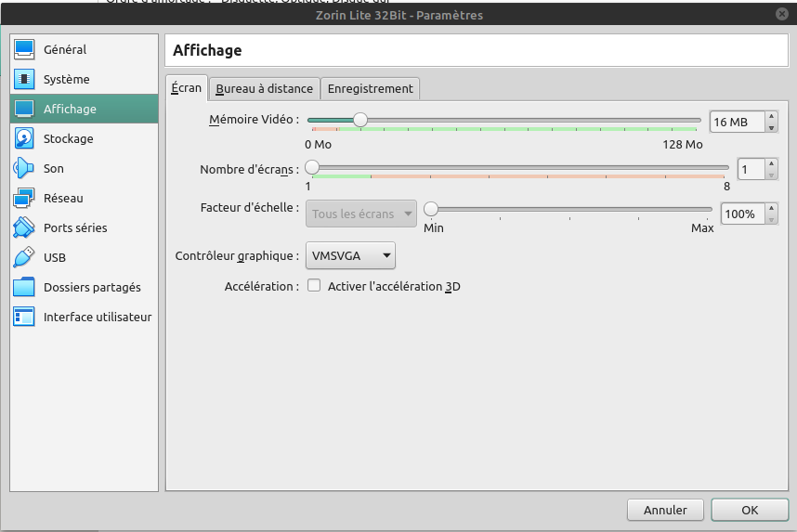The width and height of the screenshot is (797, 532).
Task: Switch to the Enregistrement tab
Action: [x=370, y=88]
